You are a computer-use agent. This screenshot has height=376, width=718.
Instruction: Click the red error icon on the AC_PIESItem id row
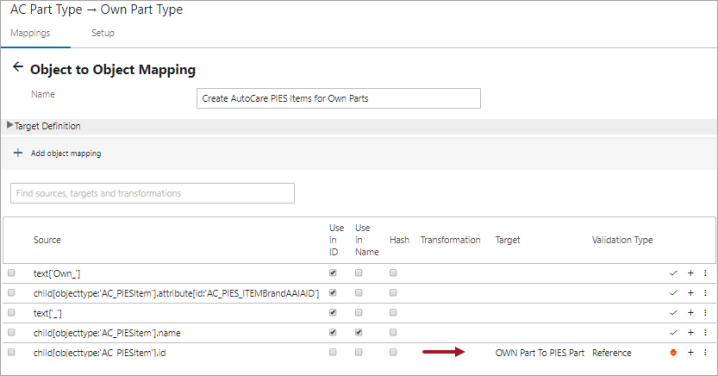click(673, 353)
